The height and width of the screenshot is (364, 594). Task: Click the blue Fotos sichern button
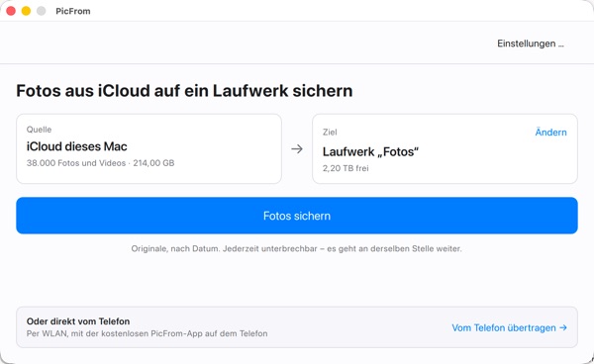click(x=297, y=216)
